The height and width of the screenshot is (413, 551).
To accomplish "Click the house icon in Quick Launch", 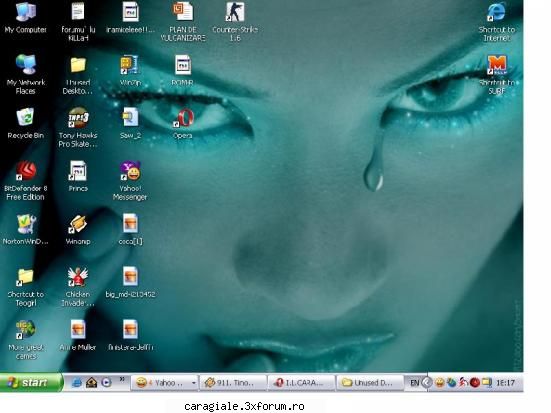I will pyautogui.click(x=91, y=382).
